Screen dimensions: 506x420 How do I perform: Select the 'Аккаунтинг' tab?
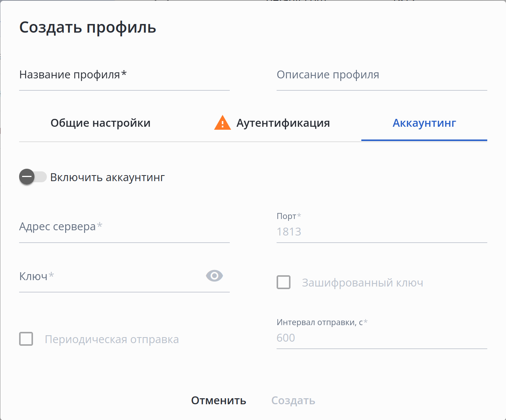pyautogui.click(x=424, y=123)
